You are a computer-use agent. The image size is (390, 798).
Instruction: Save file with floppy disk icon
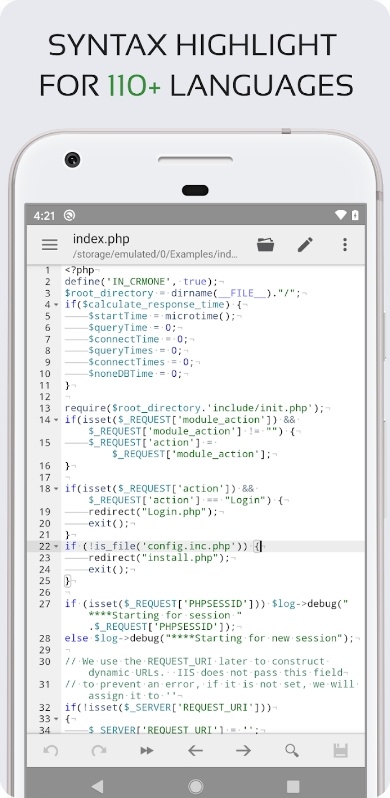tap(340, 750)
